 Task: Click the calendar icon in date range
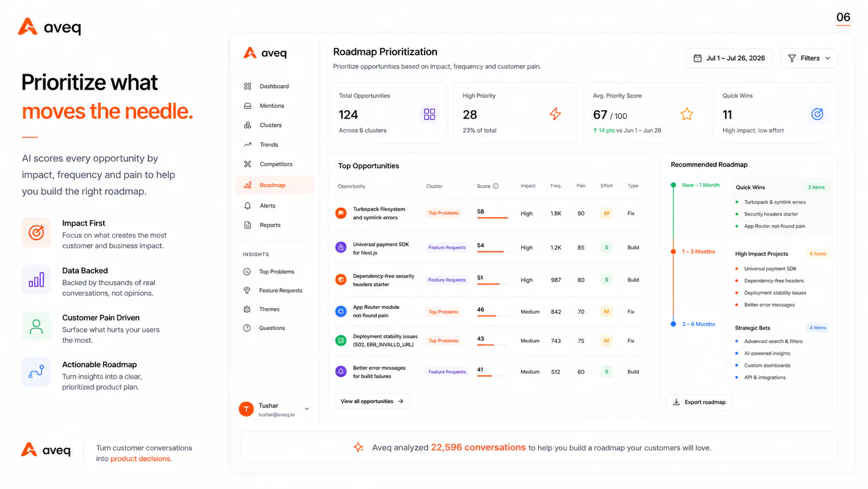click(698, 58)
